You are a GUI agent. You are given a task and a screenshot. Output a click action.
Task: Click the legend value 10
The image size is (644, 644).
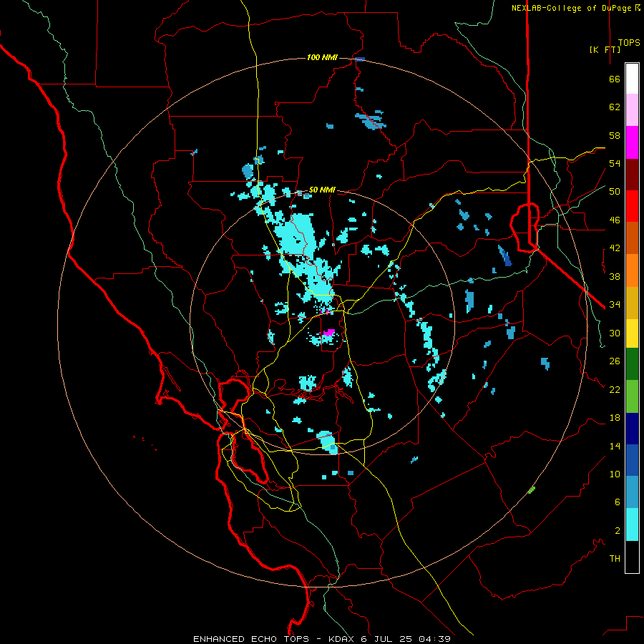pos(615,474)
